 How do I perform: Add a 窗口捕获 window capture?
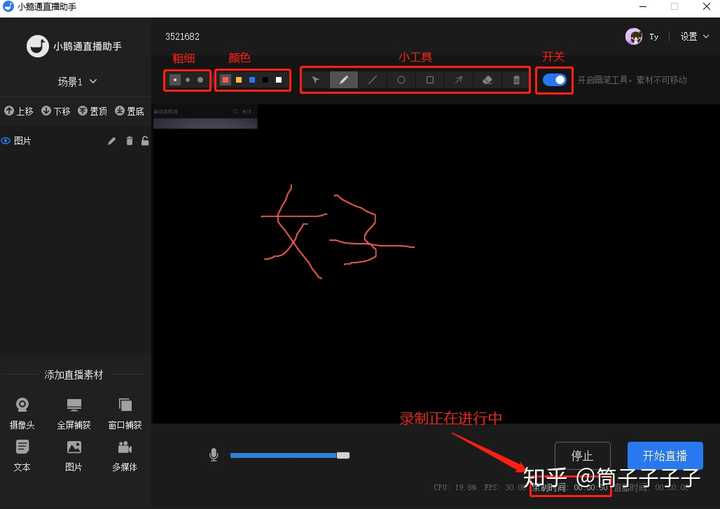pyautogui.click(x=125, y=413)
